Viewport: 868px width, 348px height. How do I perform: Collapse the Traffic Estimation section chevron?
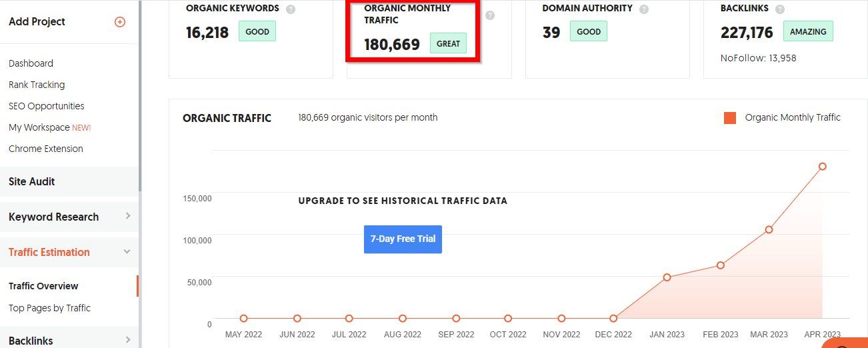tap(127, 252)
